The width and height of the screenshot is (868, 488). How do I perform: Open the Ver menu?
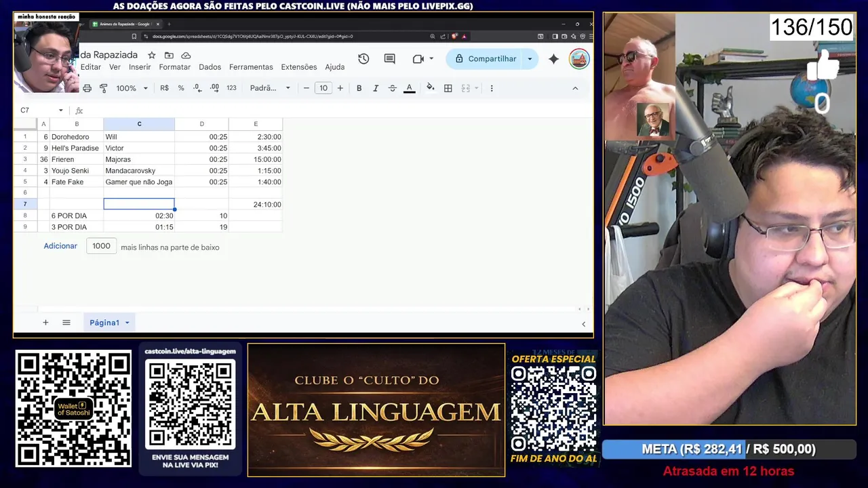[x=115, y=67]
